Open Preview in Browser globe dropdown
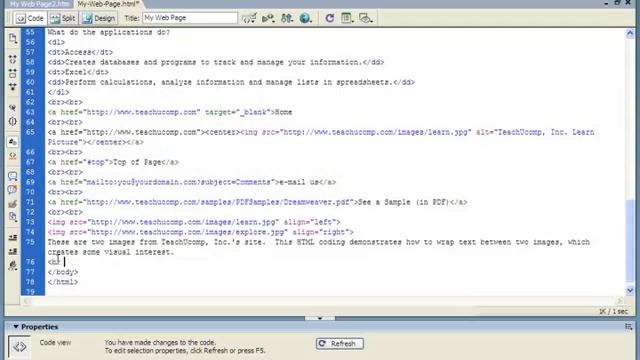 (305, 18)
